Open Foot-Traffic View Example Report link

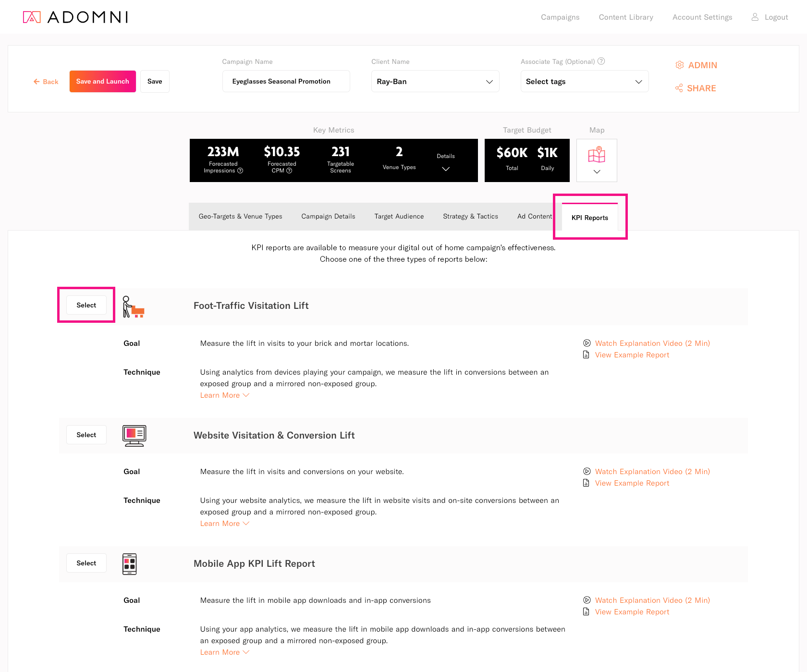632,355
